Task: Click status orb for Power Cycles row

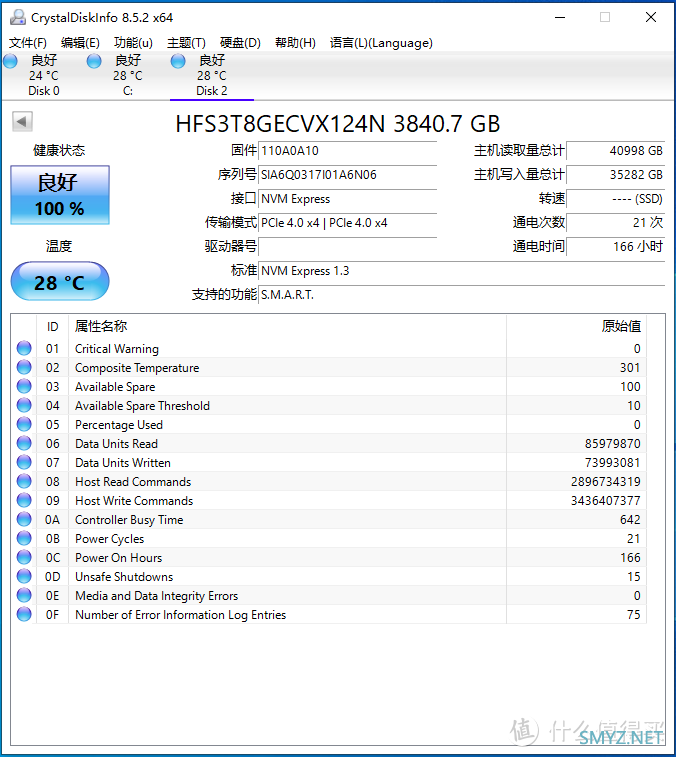Action: (x=24, y=538)
